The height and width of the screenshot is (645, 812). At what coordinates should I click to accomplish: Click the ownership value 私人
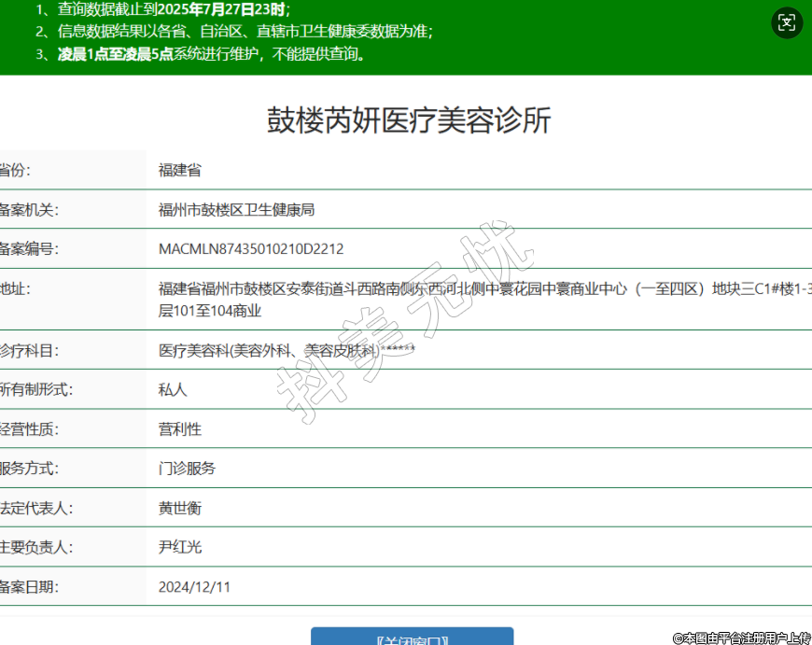coord(173,390)
